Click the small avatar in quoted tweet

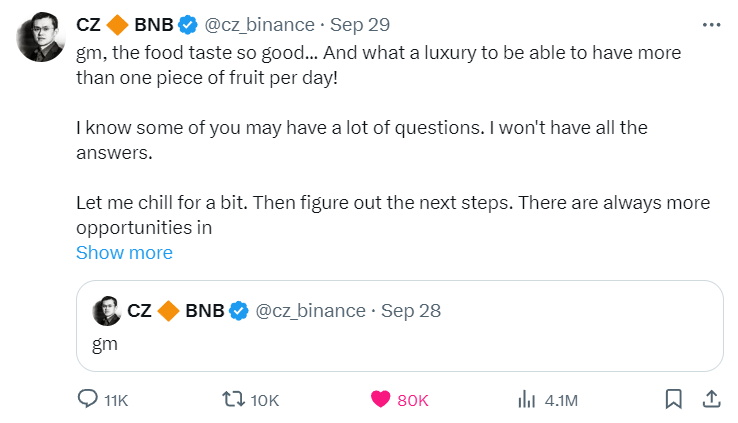pos(107,311)
